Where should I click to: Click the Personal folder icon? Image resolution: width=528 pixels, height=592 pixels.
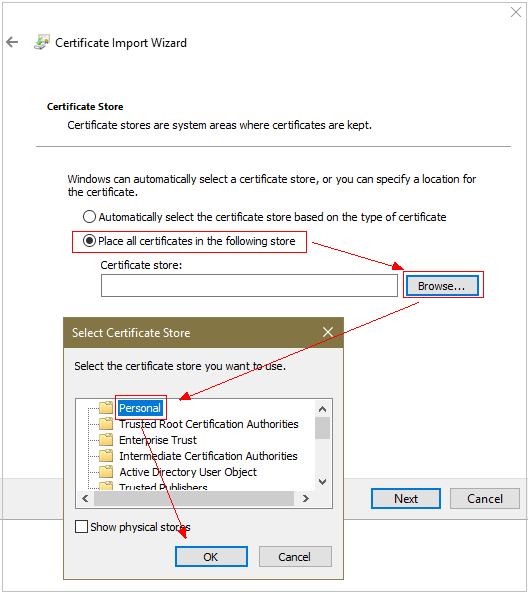point(106,408)
